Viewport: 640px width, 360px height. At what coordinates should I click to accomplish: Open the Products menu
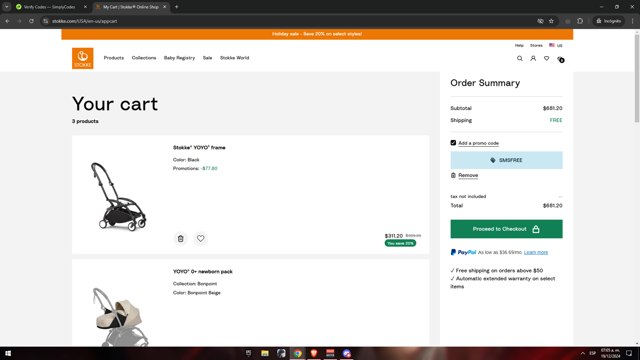[x=113, y=58]
